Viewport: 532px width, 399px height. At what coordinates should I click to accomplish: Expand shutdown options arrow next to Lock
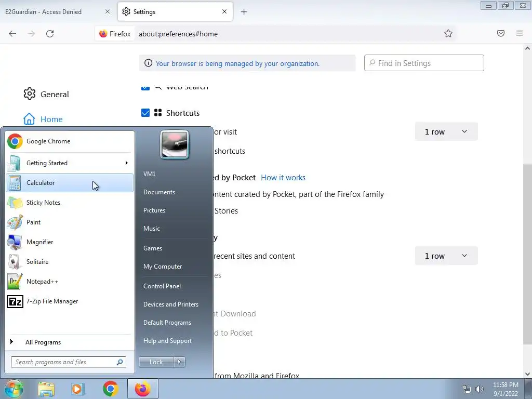point(179,362)
